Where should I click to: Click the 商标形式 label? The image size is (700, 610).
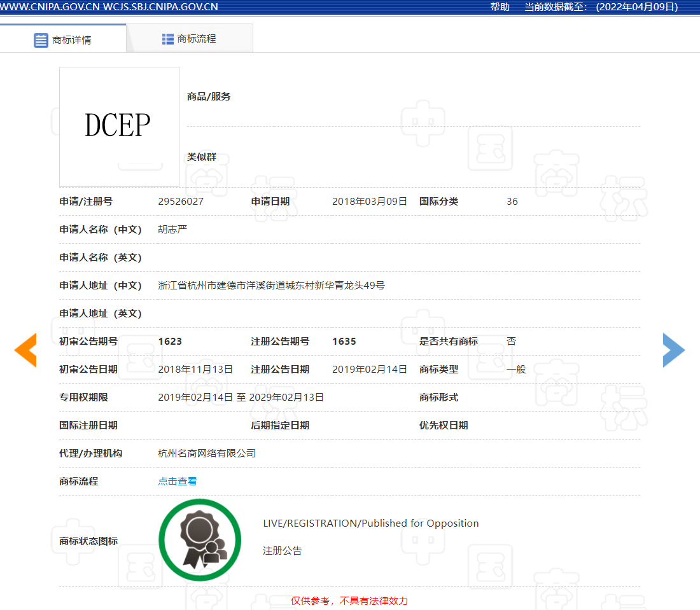tap(439, 398)
